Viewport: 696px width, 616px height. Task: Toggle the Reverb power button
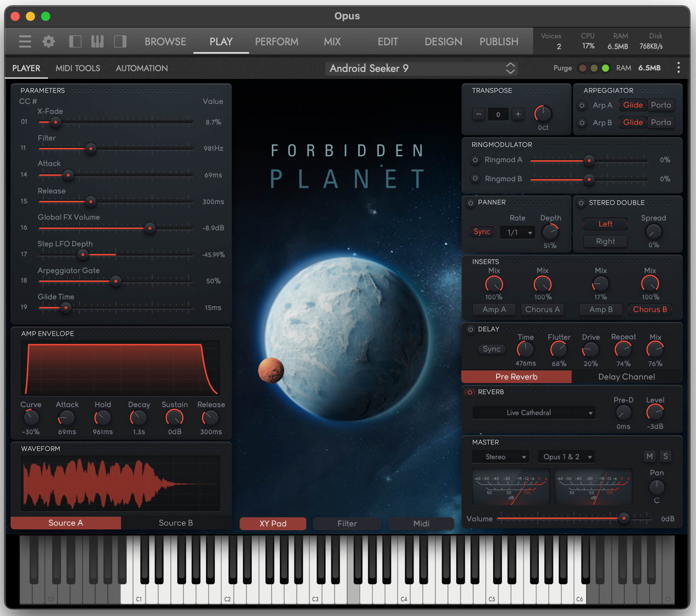470,392
